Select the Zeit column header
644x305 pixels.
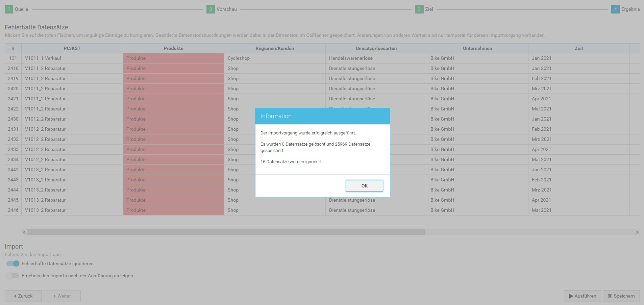pos(579,48)
